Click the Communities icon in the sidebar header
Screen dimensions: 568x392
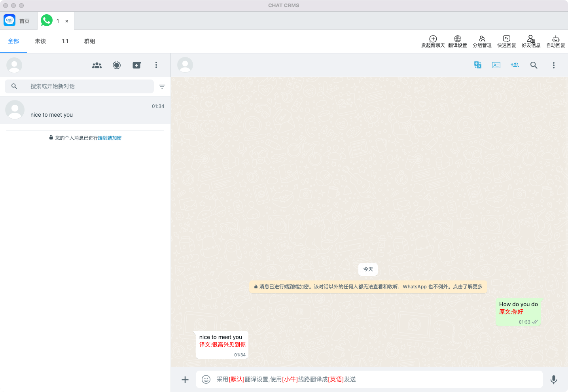(97, 65)
